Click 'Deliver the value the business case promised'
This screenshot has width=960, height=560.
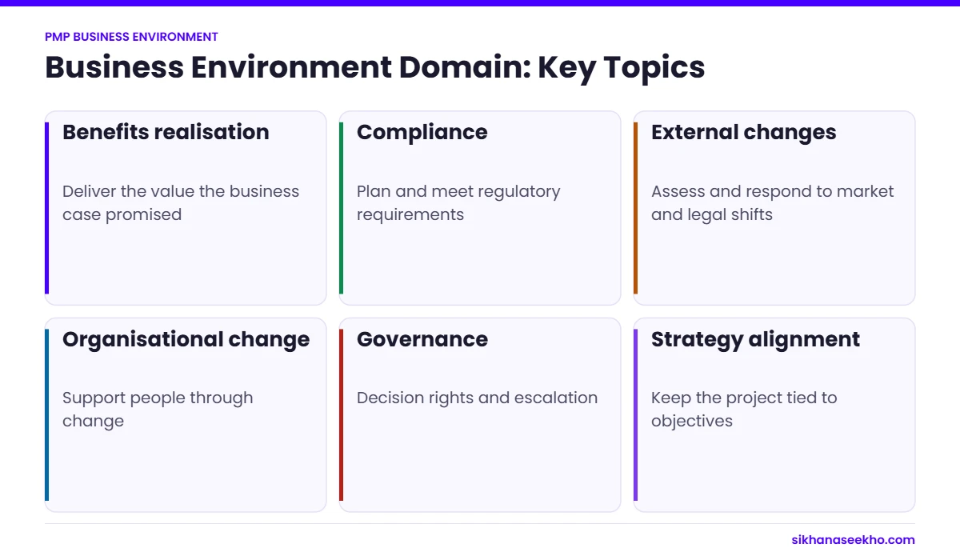[181, 203]
